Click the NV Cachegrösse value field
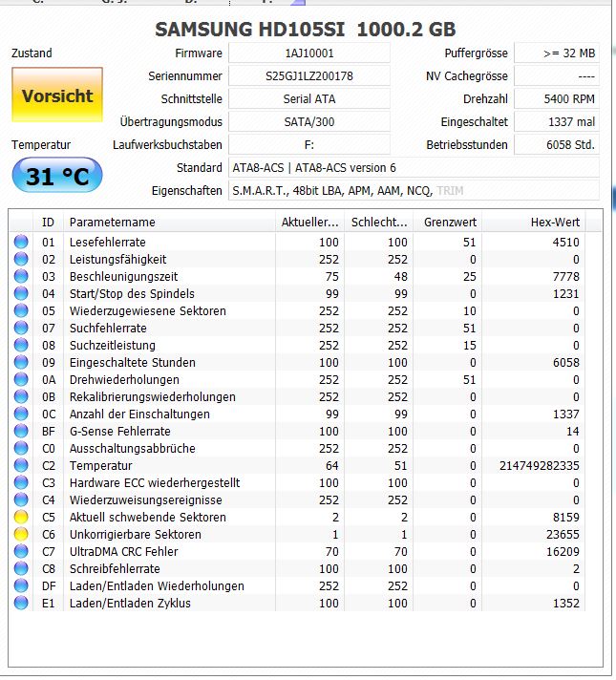The width and height of the screenshot is (616, 680). point(557,75)
